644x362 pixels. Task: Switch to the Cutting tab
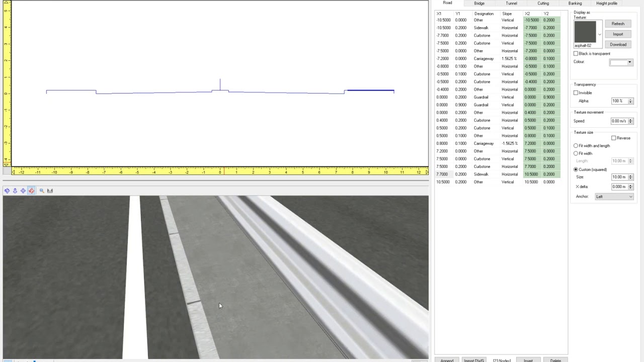tap(543, 3)
